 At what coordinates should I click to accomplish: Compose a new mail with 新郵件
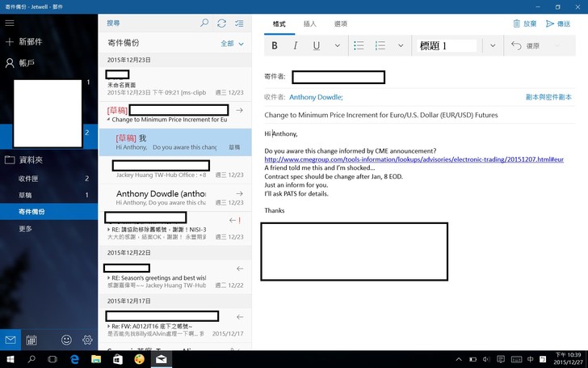pos(24,42)
